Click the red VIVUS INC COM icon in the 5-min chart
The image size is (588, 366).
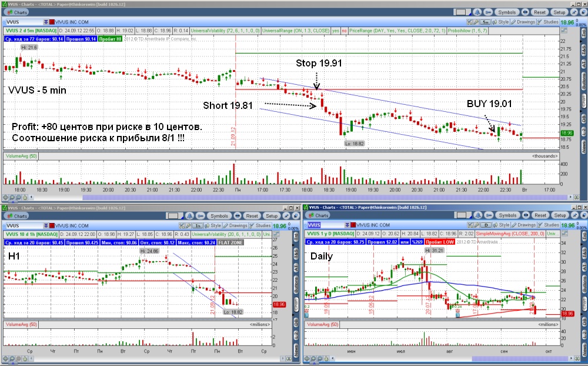[52, 22]
